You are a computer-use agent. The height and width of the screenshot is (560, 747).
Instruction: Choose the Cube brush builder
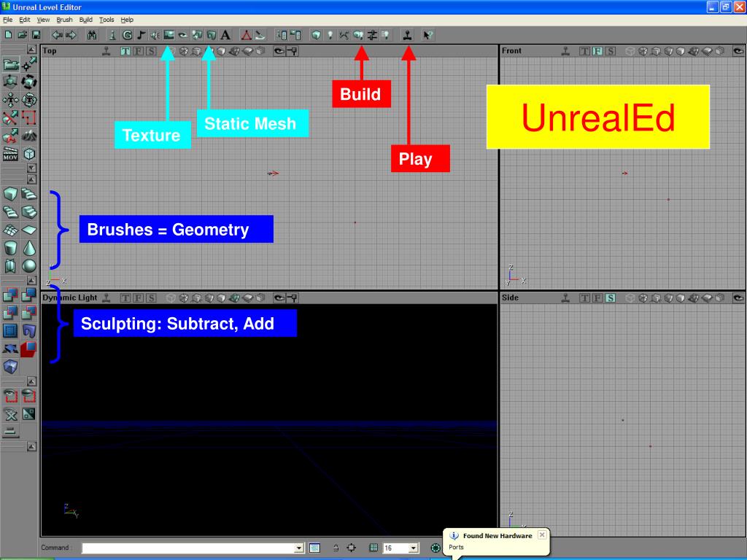pyautogui.click(x=10, y=194)
